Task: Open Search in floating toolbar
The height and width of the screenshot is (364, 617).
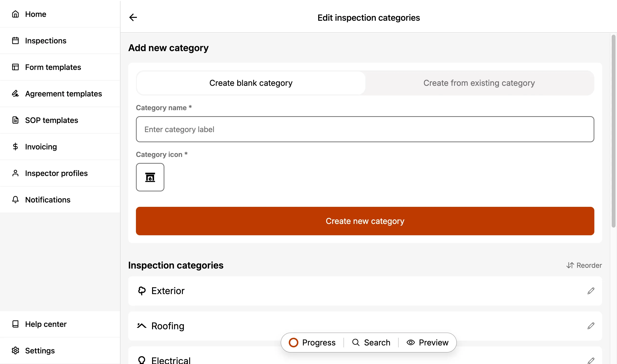Action: (371, 342)
